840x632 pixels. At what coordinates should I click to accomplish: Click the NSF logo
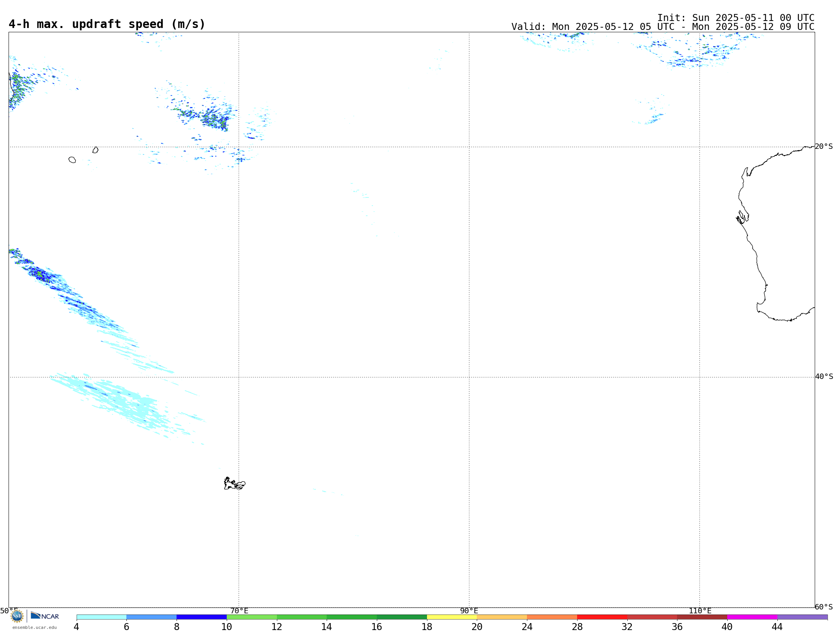(x=17, y=616)
